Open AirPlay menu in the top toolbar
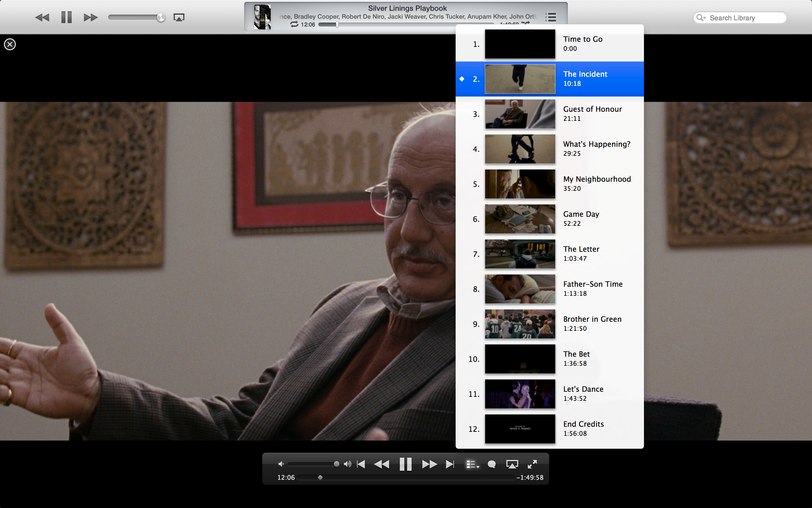Image resolution: width=812 pixels, height=508 pixels. (179, 17)
